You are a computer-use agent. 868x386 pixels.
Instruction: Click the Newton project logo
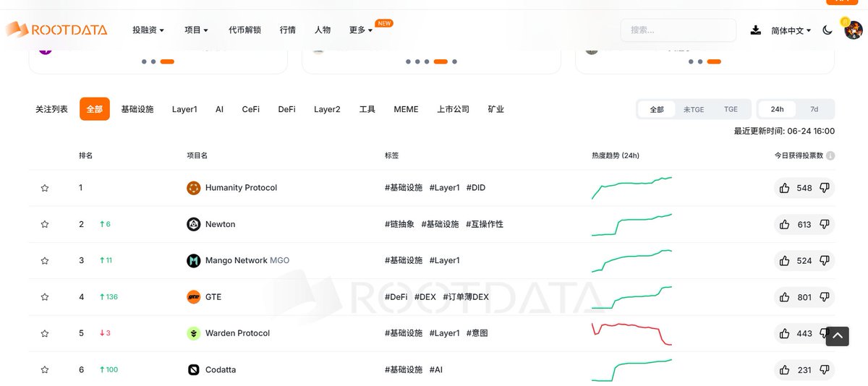(193, 224)
